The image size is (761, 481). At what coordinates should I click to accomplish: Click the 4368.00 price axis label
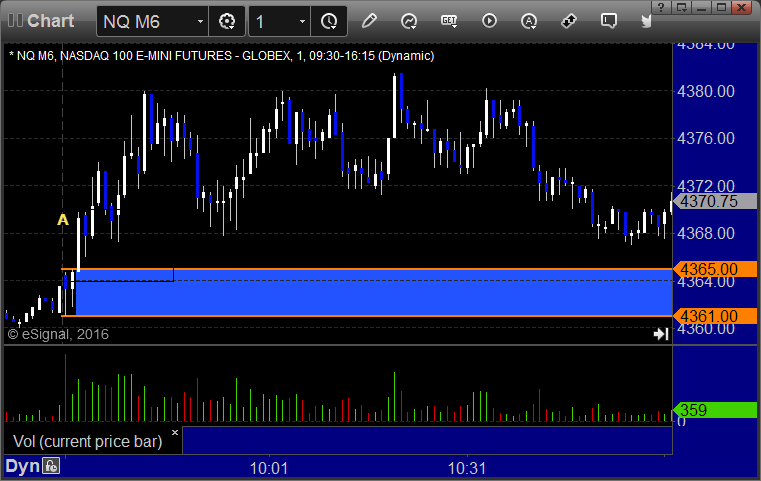706,233
